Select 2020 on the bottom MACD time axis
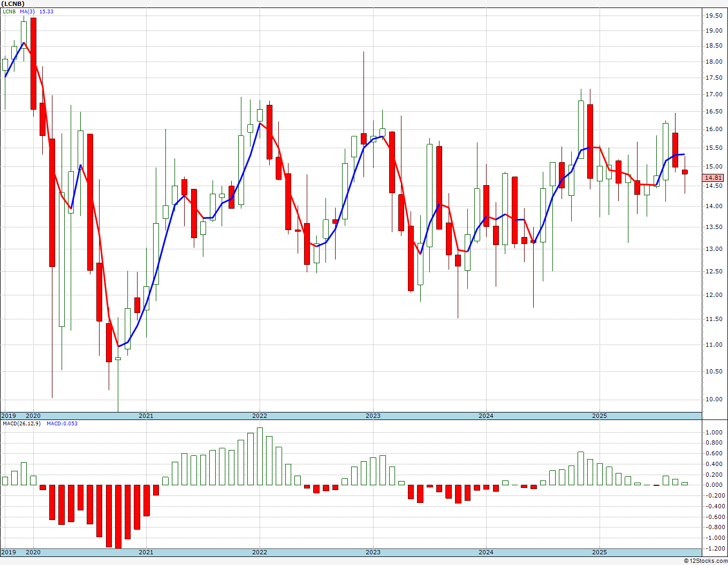The width and height of the screenshot is (728, 565). (x=33, y=552)
